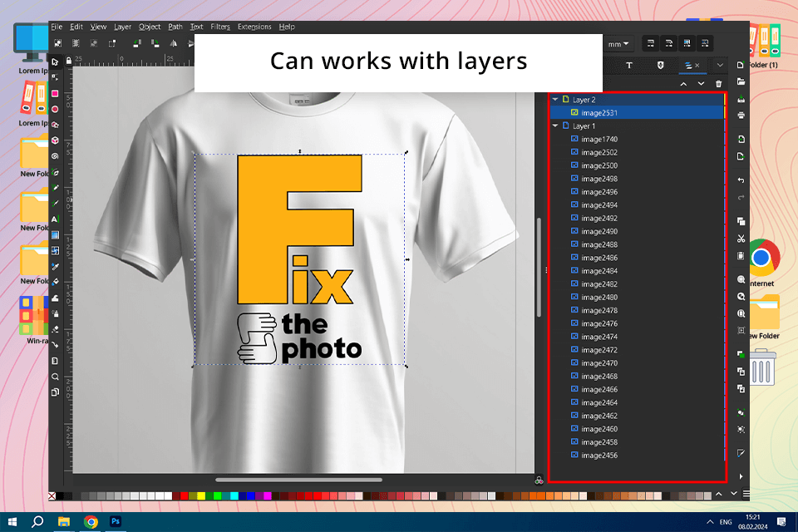Open the mm units dropdown
This screenshot has width=798, height=532.
click(618, 44)
